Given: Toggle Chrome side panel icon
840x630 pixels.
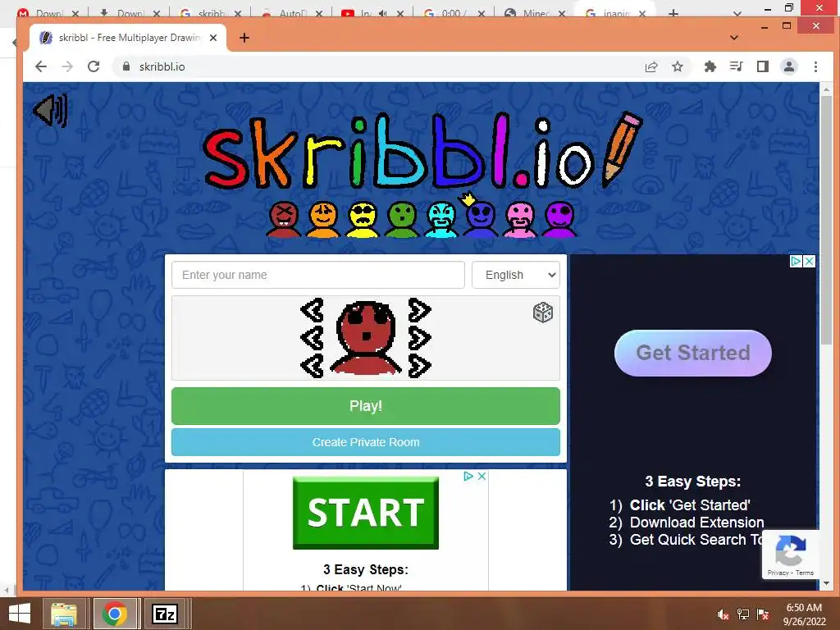Looking at the screenshot, I should 762,66.
